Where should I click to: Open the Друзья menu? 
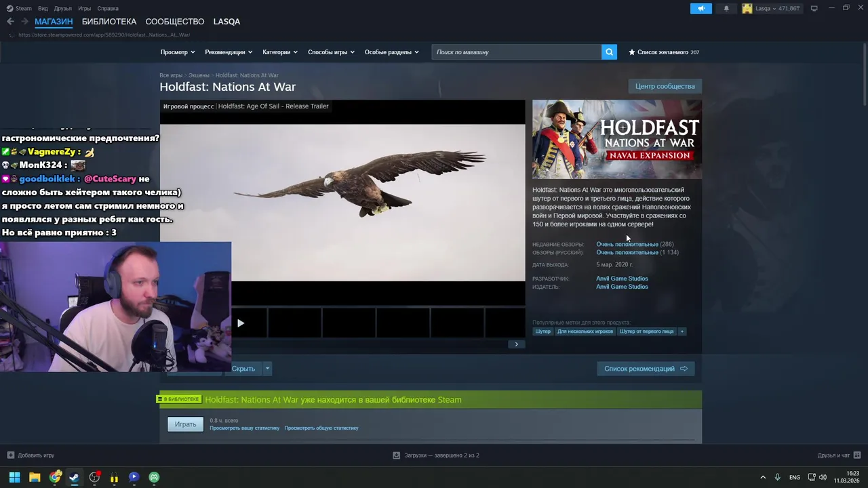[x=63, y=8]
